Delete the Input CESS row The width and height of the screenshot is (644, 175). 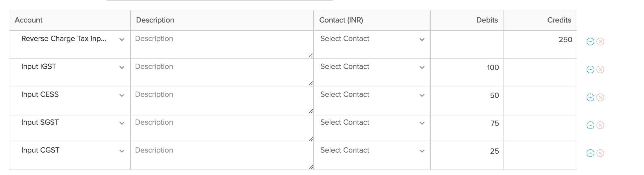point(600,97)
